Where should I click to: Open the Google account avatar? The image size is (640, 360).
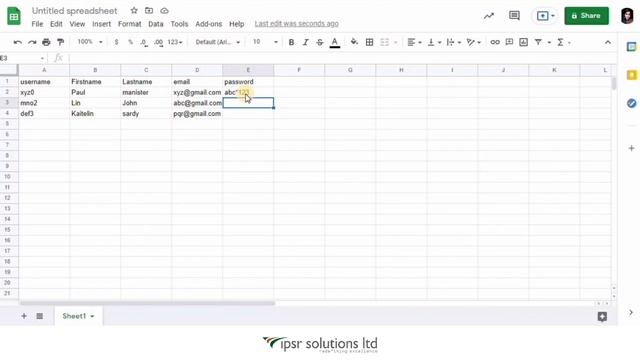tap(627, 16)
